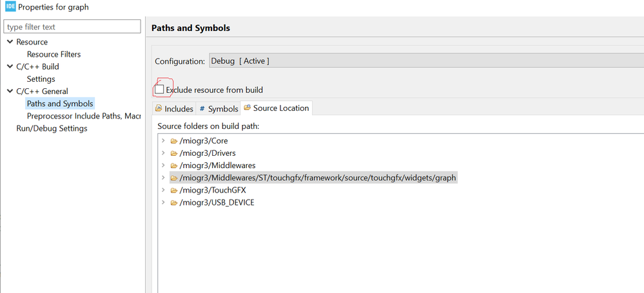Image resolution: width=644 pixels, height=293 pixels.
Task: Click the folder icon beside /miogr3/Drivers
Action: point(174,153)
